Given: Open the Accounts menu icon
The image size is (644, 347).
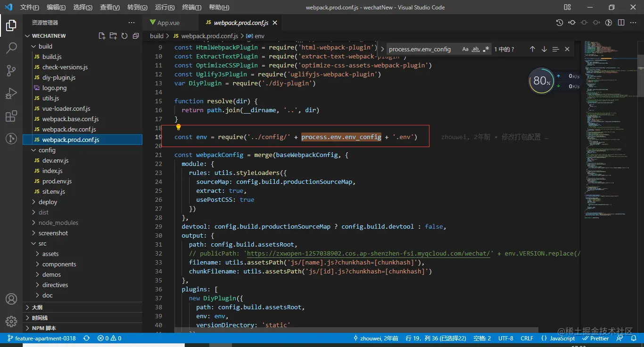Looking at the screenshot, I should (11, 299).
